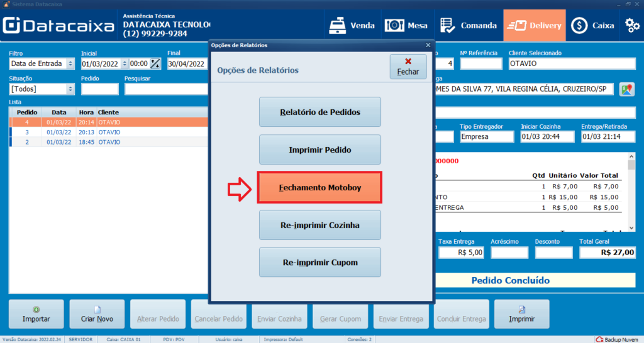
Task: Open the settings gears icon
Action: coord(631,25)
